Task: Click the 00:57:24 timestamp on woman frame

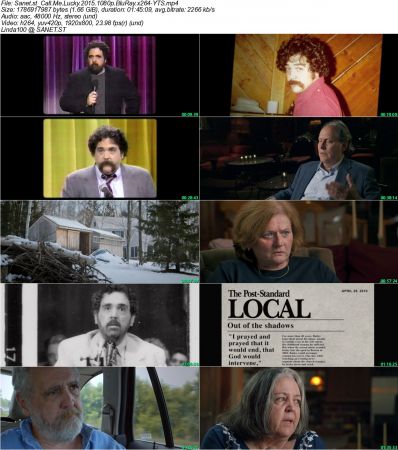Action: pos(389,281)
